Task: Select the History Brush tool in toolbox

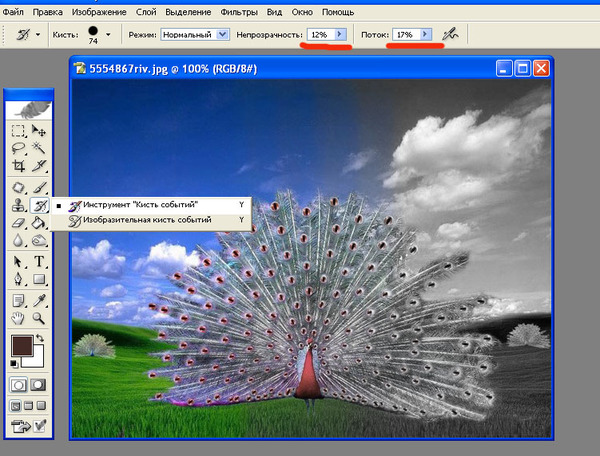Action: [x=39, y=205]
